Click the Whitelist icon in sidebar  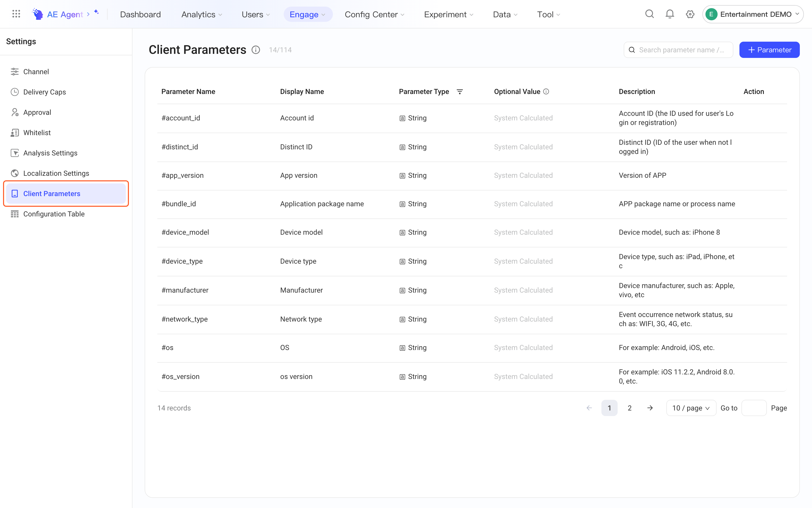[15, 133]
